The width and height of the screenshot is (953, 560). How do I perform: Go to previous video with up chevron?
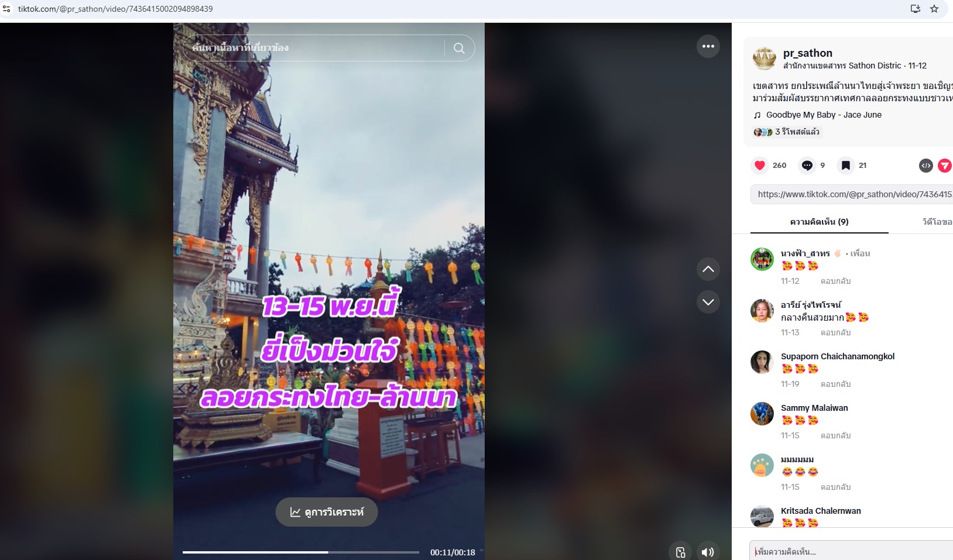708,269
